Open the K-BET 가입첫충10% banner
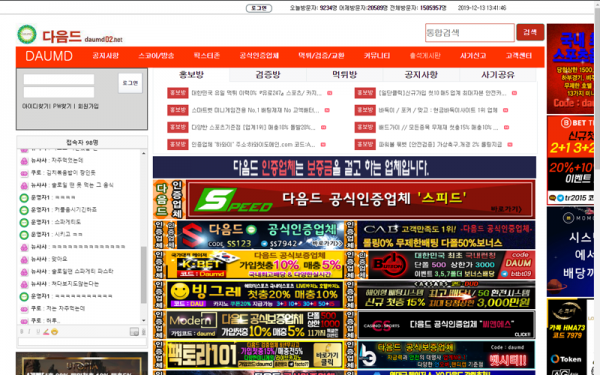600x375 pixels. [x=255, y=265]
